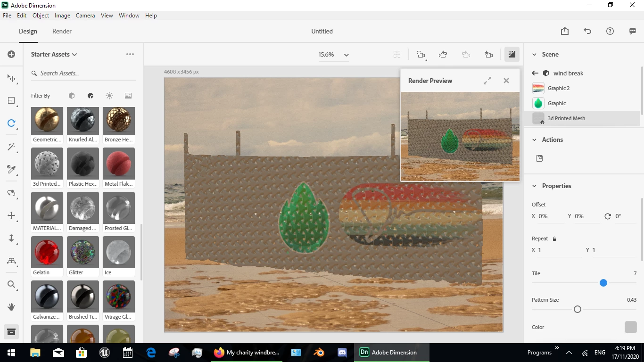Choose the Zoom magnifier tool
This screenshot has width=644, height=362.
(x=11, y=284)
